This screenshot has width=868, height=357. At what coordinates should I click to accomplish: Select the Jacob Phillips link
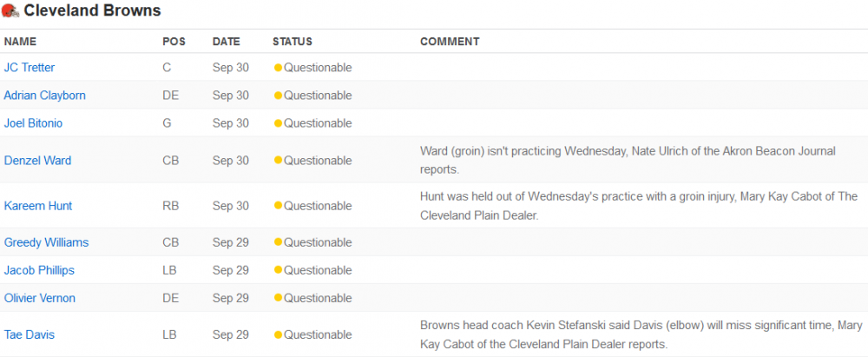(39, 270)
